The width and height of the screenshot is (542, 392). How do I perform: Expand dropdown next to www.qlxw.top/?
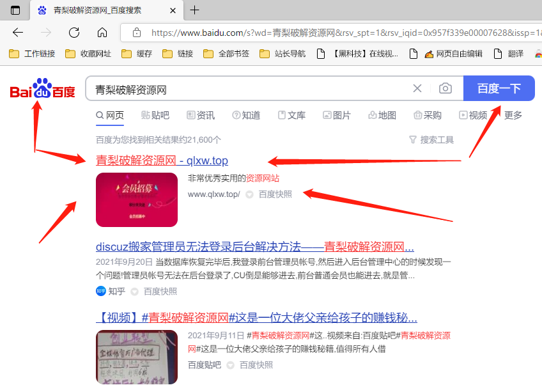coord(249,195)
